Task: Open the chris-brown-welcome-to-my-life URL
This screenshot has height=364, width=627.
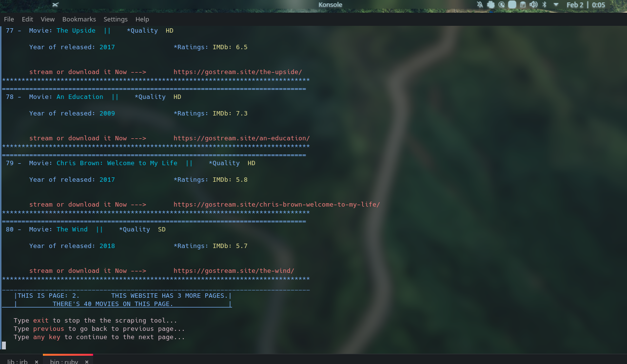Action: [277, 205]
